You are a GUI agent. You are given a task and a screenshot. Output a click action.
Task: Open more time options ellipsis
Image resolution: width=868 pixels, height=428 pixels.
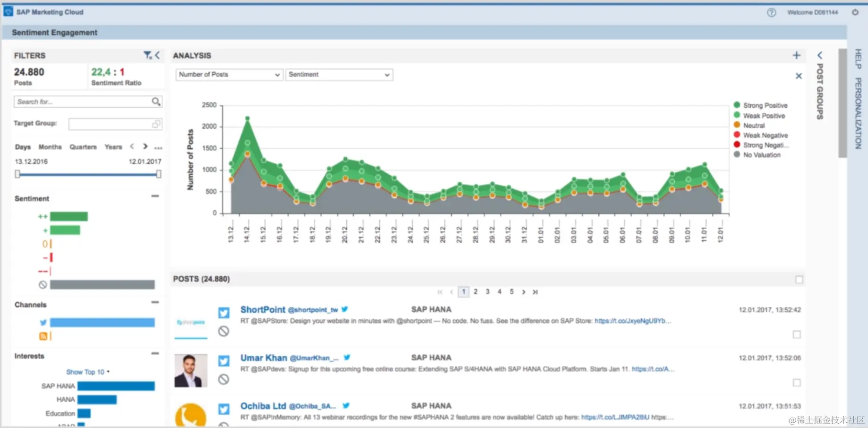pyautogui.click(x=158, y=148)
